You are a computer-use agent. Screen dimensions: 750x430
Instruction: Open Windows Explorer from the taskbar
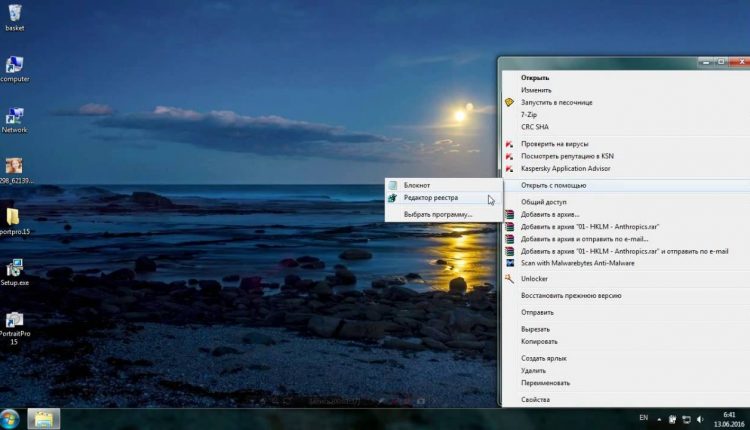click(44, 419)
